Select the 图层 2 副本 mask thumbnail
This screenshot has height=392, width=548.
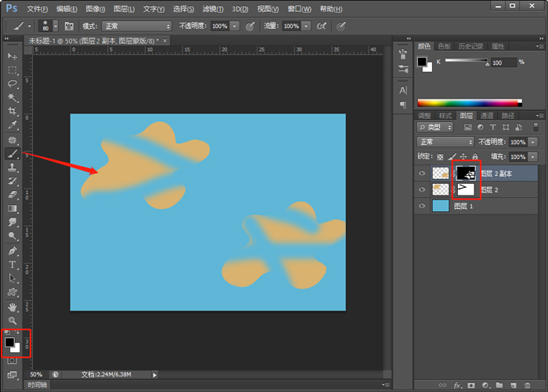[x=467, y=173]
